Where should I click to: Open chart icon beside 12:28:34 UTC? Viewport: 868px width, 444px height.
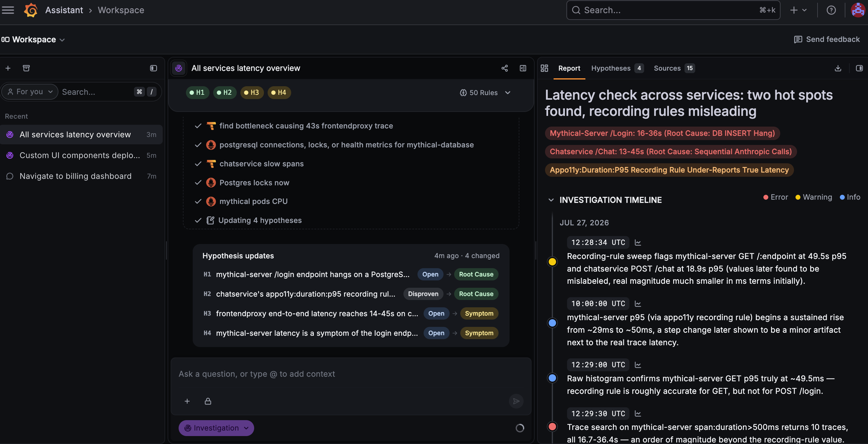tap(638, 242)
